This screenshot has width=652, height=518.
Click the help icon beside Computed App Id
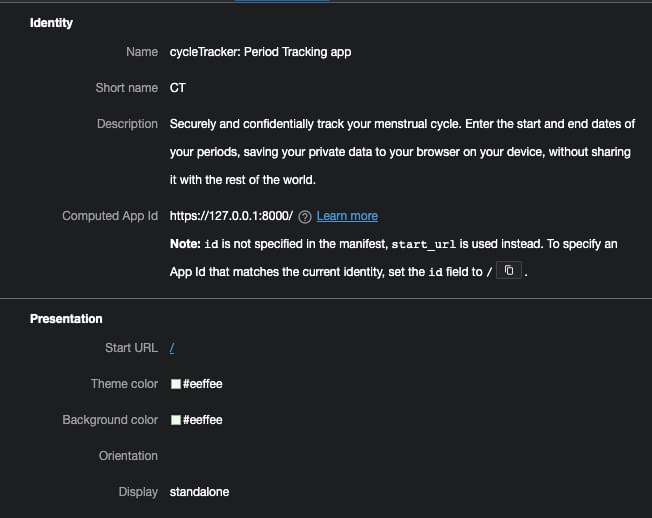pos(305,216)
